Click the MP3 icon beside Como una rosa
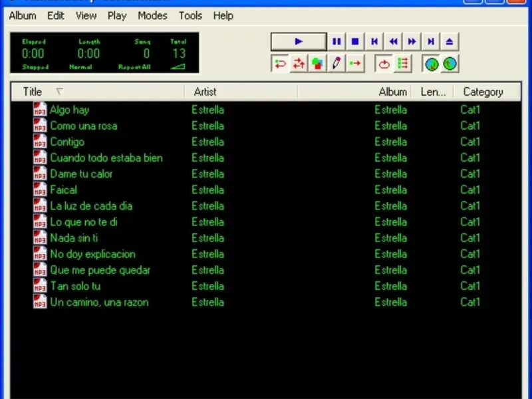This screenshot has height=399, width=532. click(40, 126)
